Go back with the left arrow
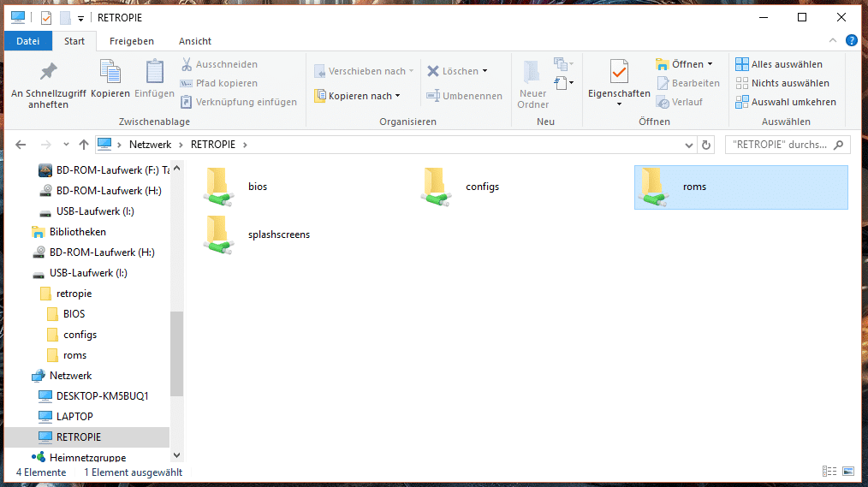Screen dimensions: 868x487 pyautogui.click(x=21, y=145)
